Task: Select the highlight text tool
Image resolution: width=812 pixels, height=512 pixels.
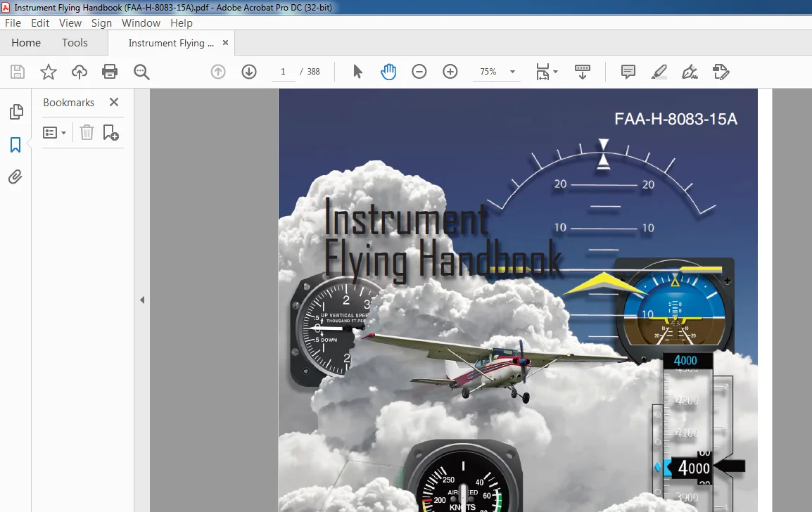Action: [659, 72]
